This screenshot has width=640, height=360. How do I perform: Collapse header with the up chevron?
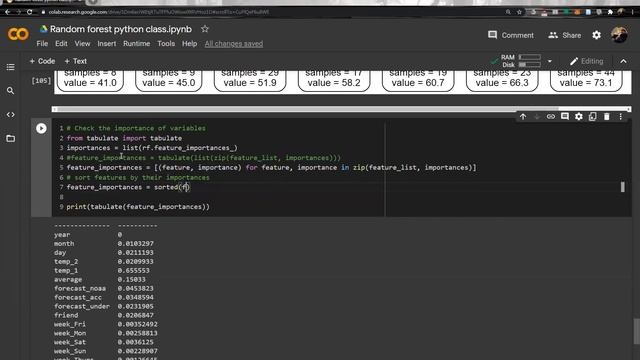[x=623, y=61]
